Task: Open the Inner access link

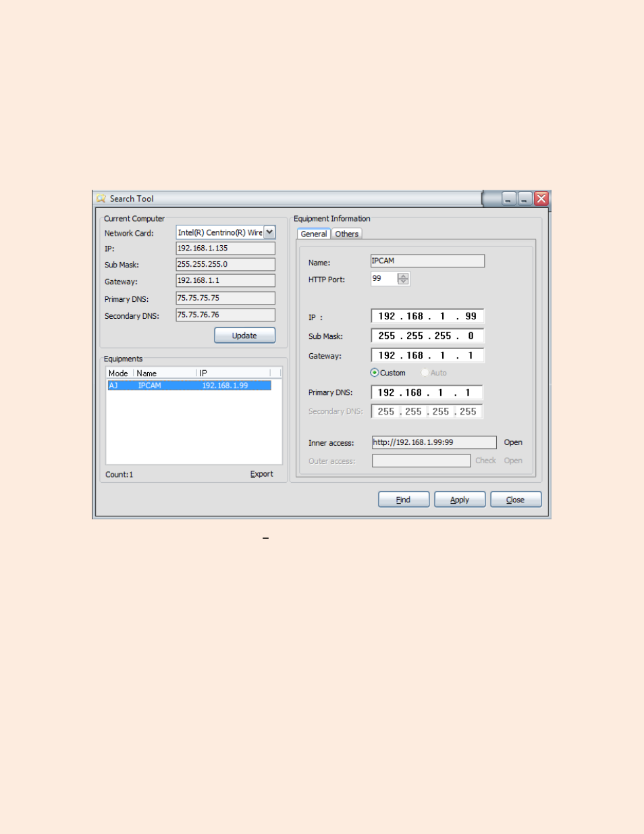Action: 513,442
